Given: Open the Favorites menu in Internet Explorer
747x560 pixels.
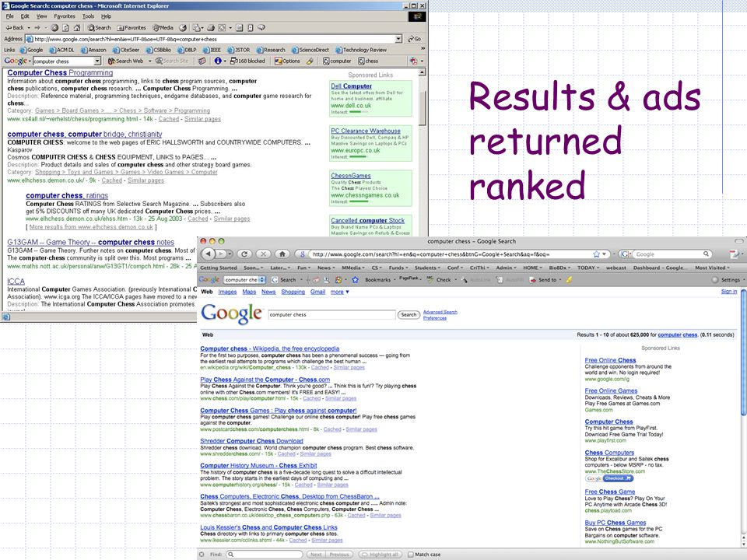Looking at the screenshot, I should click(65, 16).
